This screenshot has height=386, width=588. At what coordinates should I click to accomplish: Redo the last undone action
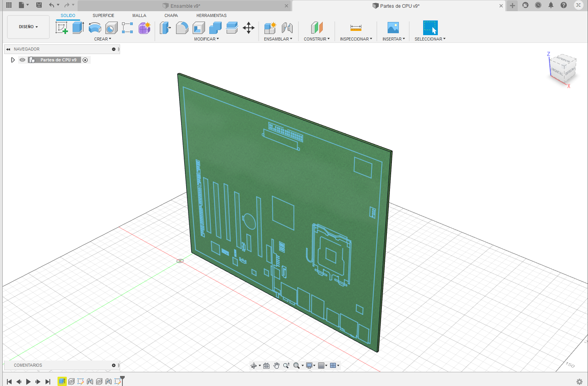click(x=67, y=5)
